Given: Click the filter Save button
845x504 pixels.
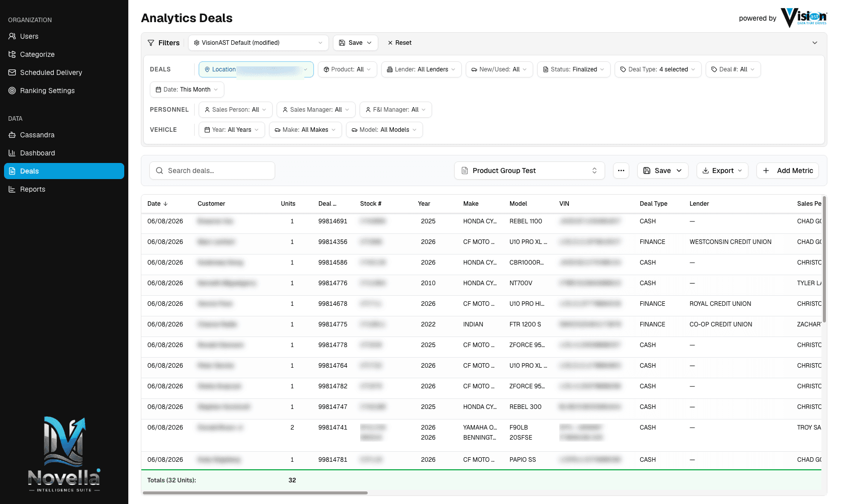Looking at the screenshot, I should tap(355, 43).
